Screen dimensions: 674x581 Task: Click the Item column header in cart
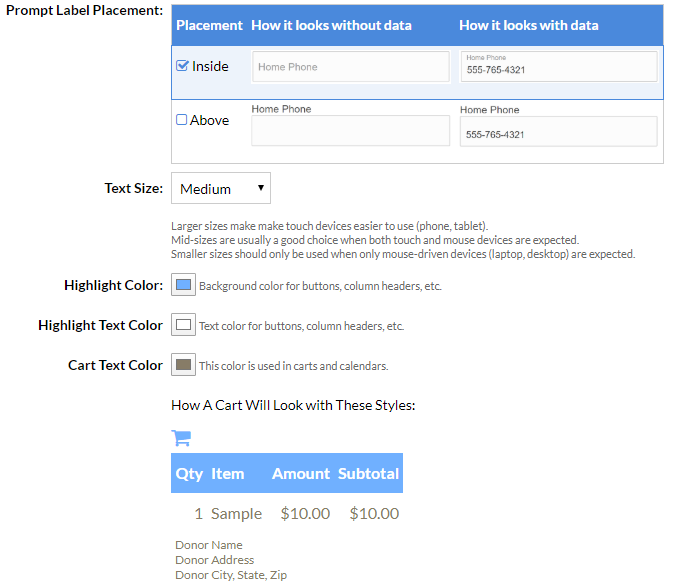[x=227, y=474]
